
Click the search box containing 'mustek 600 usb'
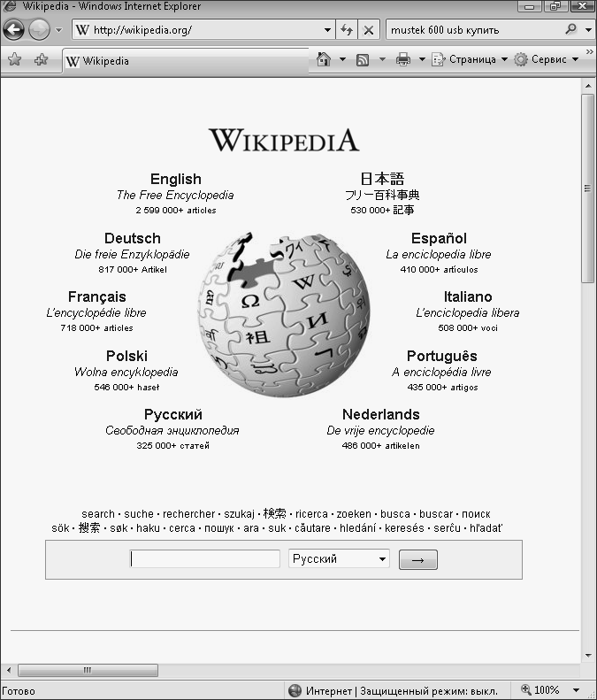[x=475, y=30]
